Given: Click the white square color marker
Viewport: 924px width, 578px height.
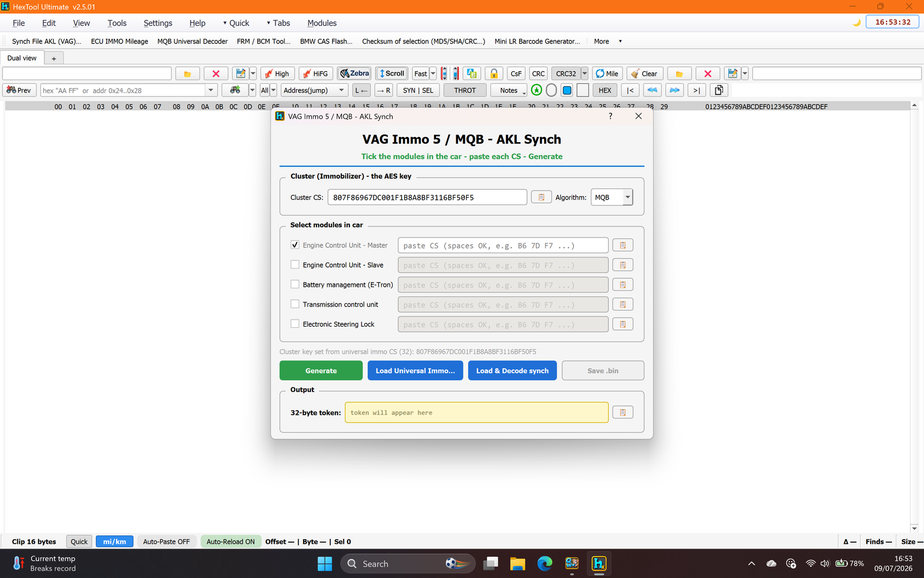Looking at the screenshot, I should [583, 90].
